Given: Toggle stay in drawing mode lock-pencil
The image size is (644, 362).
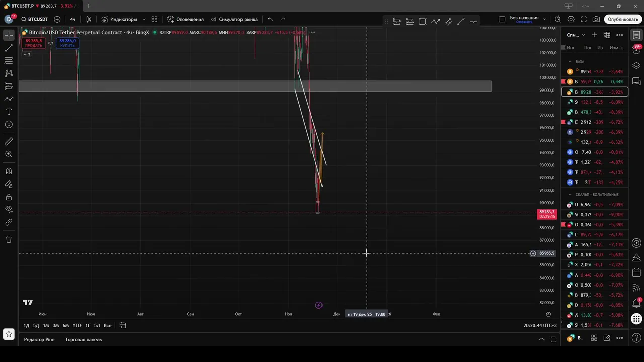Looking at the screenshot, I should point(9,184).
